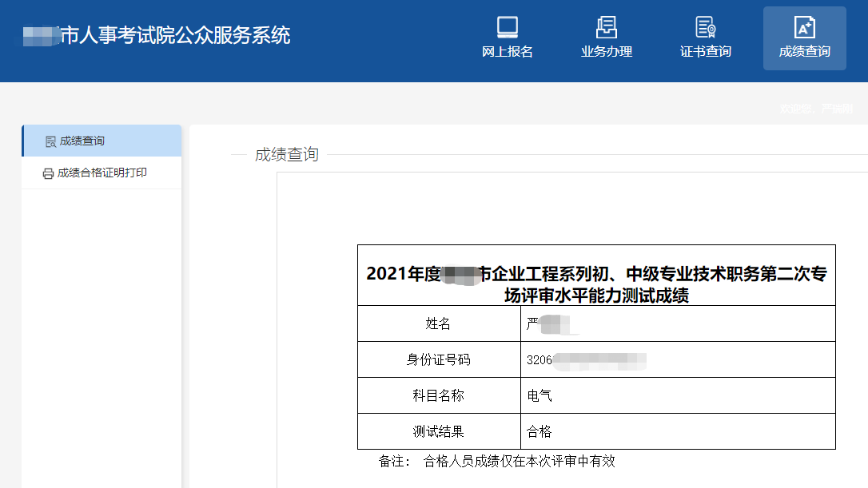Select the 成绩查询 label in top navigation
This screenshot has height=488, width=868.
pos(804,52)
